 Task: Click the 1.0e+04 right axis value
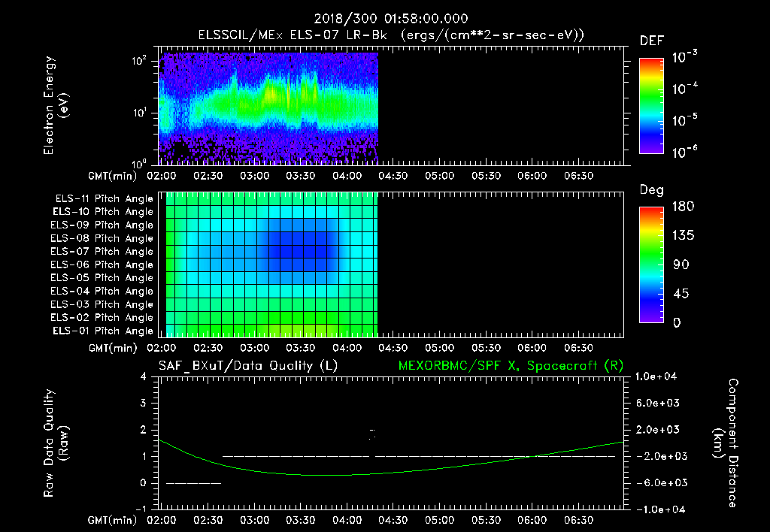coord(656,377)
